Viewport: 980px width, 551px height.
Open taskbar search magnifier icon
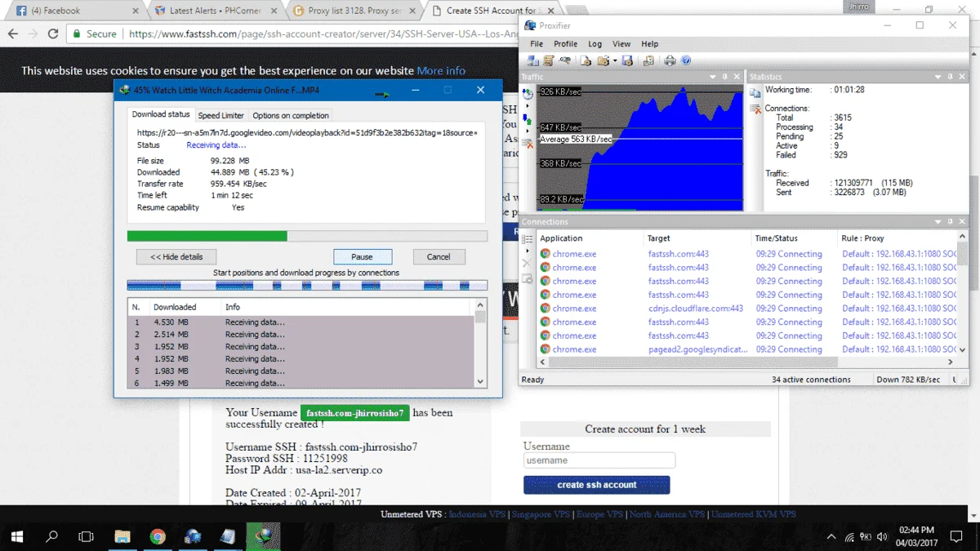point(51,536)
